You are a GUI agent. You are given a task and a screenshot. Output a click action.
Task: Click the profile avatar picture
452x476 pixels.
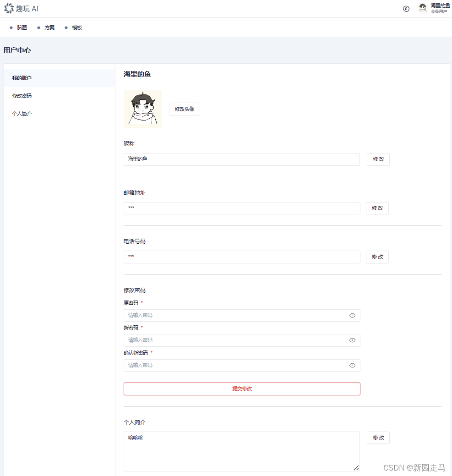click(x=143, y=109)
